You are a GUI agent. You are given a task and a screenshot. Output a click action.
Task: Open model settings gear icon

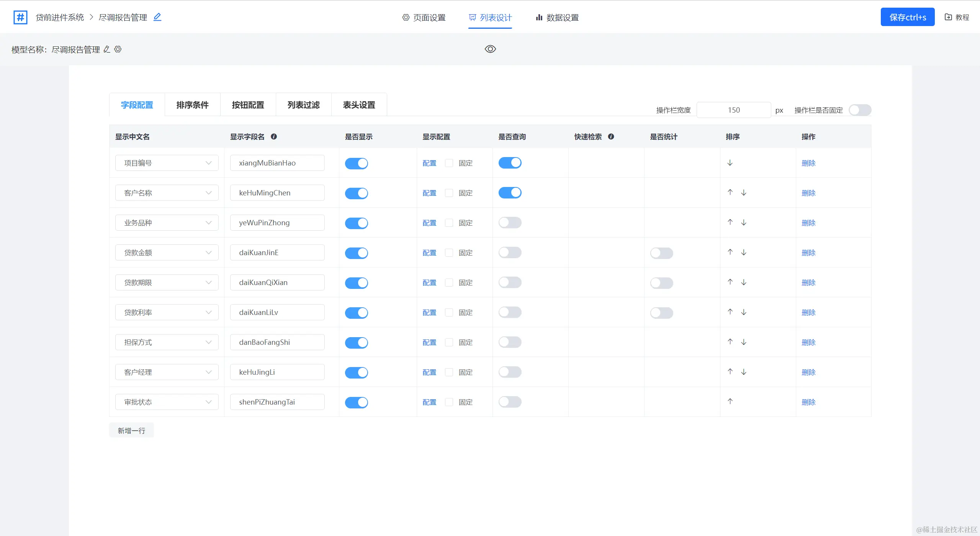[x=118, y=49]
